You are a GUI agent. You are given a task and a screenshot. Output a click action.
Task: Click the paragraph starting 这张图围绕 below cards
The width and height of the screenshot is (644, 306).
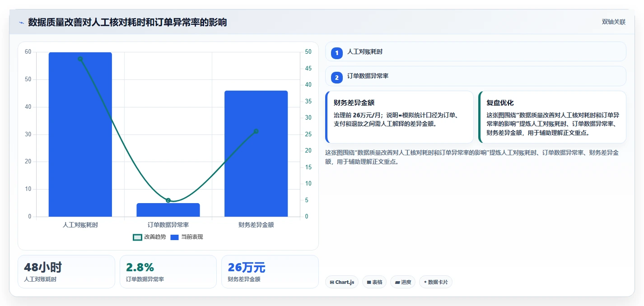pos(472,157)
